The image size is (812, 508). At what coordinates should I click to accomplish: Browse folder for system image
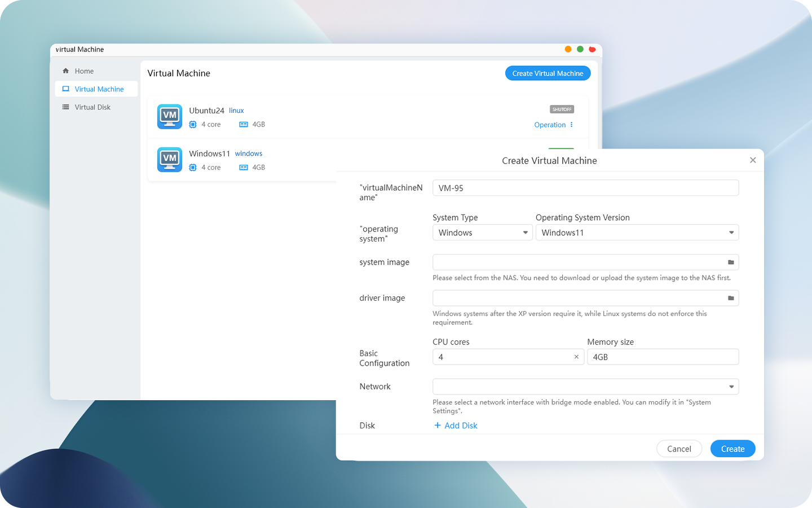(731, 262)
